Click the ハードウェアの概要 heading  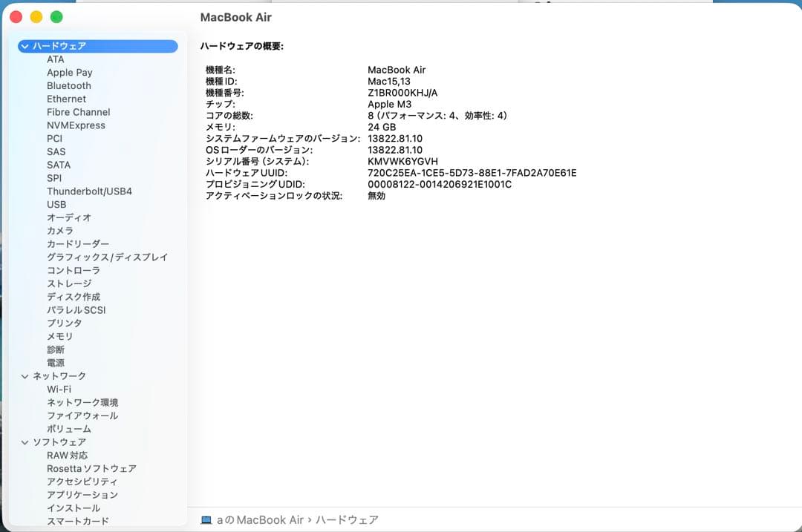coord(241,46)
